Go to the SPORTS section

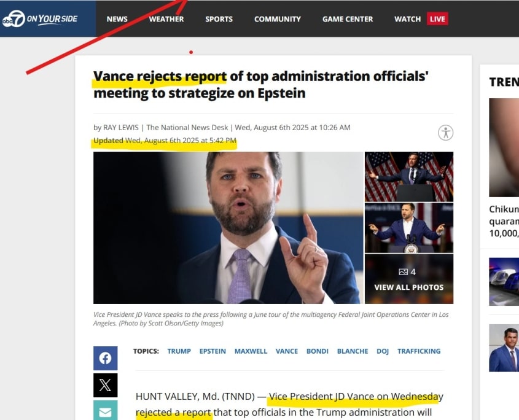pos(219,19)
